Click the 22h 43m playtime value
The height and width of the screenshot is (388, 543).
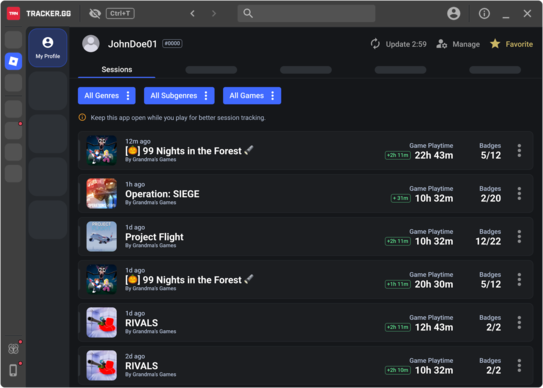tap(434, 156)
